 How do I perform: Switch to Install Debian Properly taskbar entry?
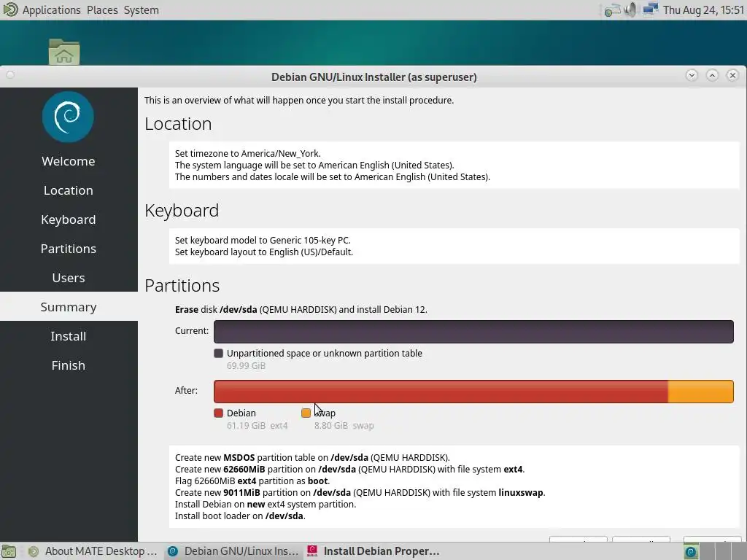(x=373, y=551)
